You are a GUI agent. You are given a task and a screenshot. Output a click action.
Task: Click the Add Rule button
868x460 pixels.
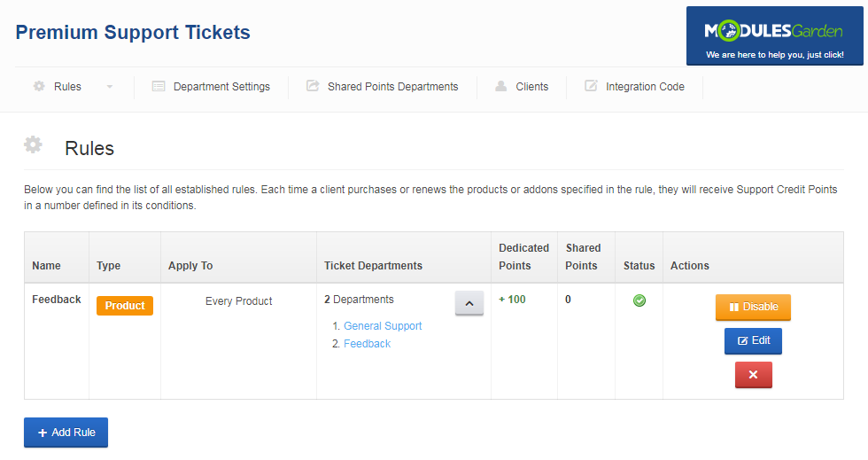pyautogui.click(x=66, y=433)
